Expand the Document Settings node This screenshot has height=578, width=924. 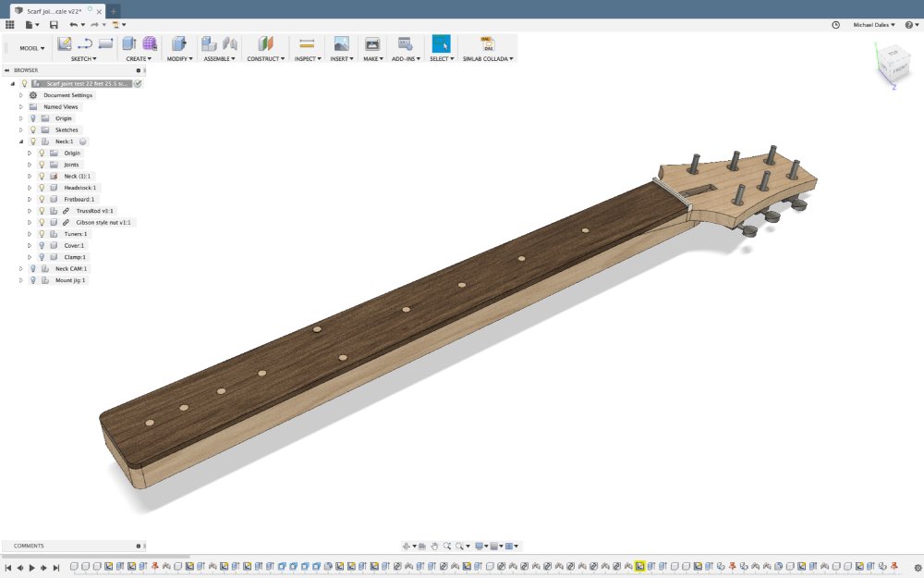tap(21, 95)
